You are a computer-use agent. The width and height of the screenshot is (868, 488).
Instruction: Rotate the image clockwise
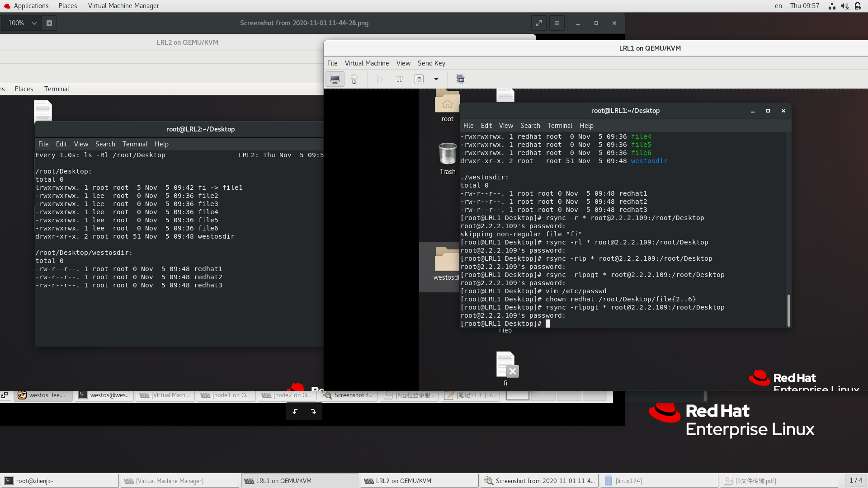click(313, 411)
